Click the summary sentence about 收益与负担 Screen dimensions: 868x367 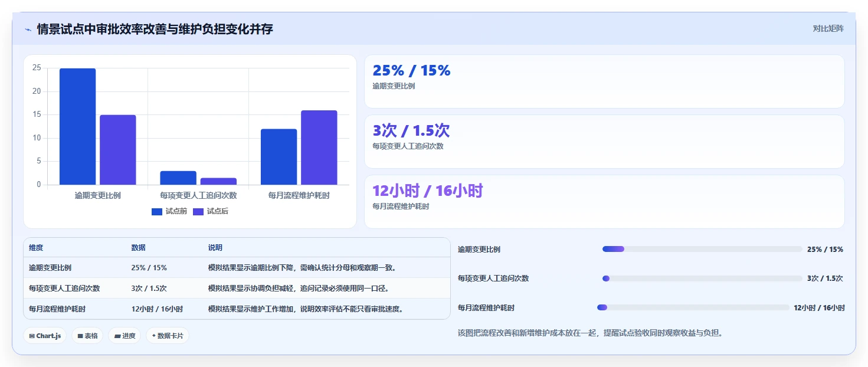591,333
